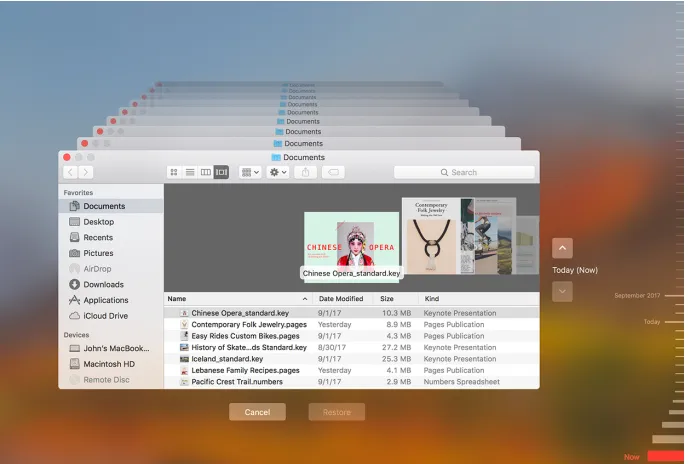Select Pacific Crest Trail.numbers file
Viewport: 690px width, 464px height.
[352, 382]
